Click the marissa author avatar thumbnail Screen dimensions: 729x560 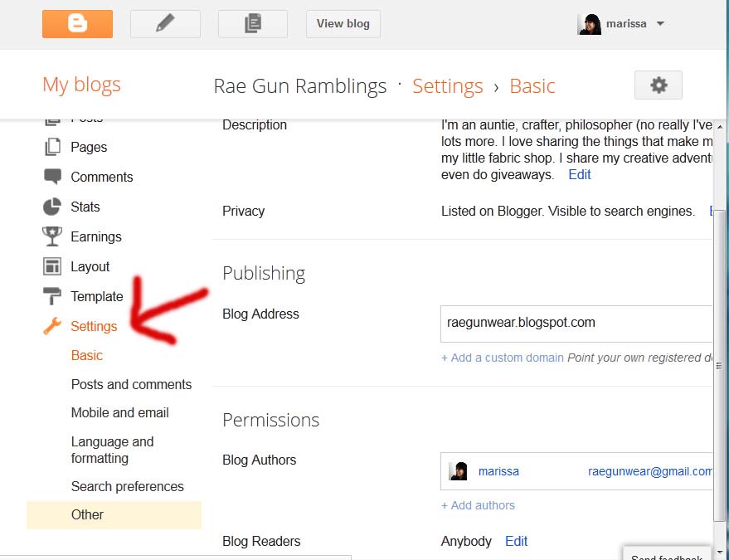tap(458, 471)
